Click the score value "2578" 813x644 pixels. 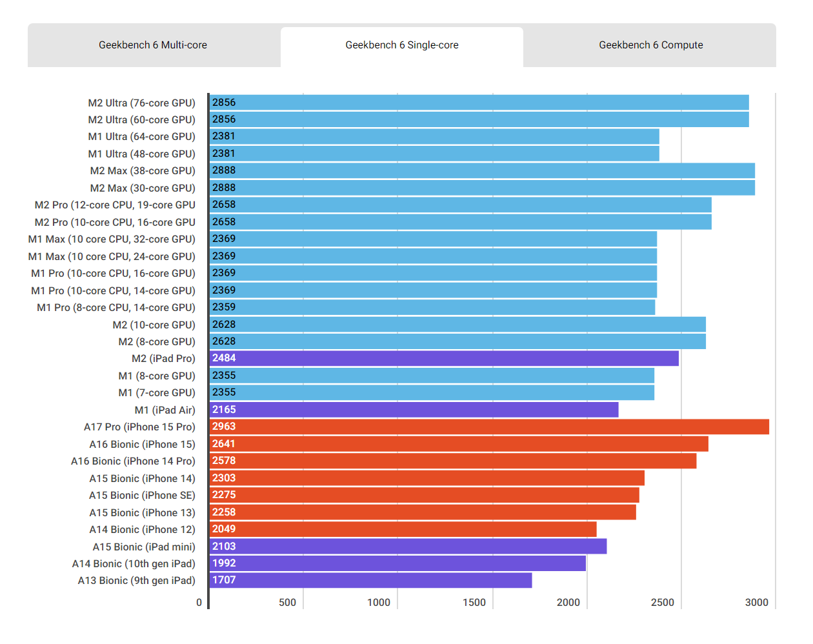[224, 461]
